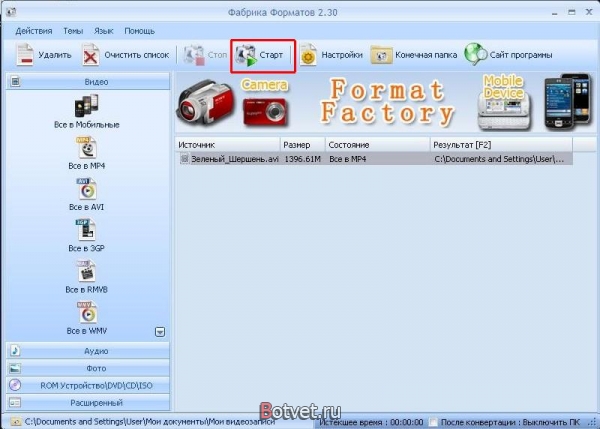Open the Действия menu

pos(34,31)
